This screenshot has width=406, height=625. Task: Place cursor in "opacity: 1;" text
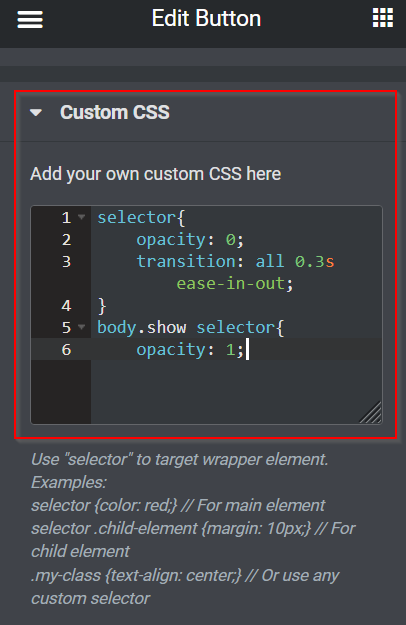point(190,350)
